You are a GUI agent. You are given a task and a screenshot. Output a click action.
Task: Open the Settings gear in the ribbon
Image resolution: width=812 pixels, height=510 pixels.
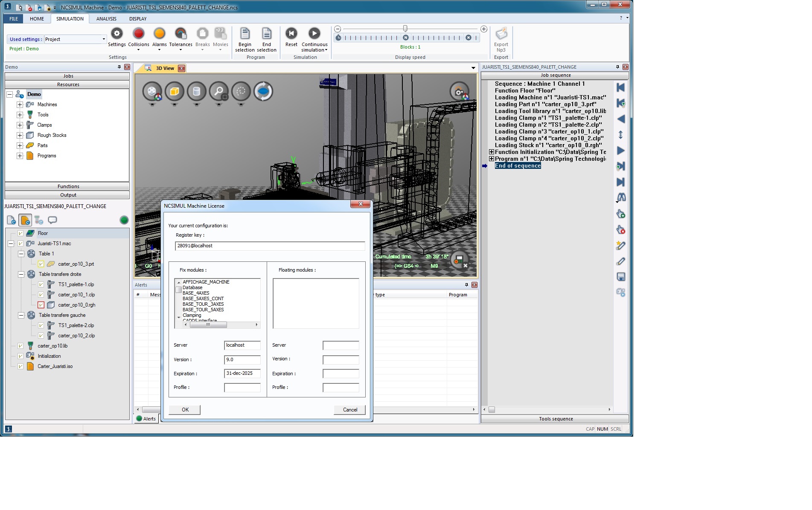click(x=116, y=34)
